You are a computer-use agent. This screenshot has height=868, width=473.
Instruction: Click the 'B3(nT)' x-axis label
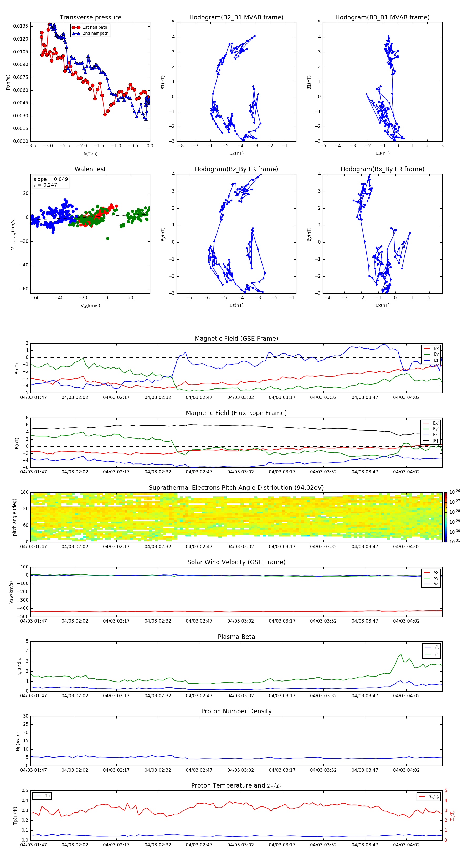382,153
